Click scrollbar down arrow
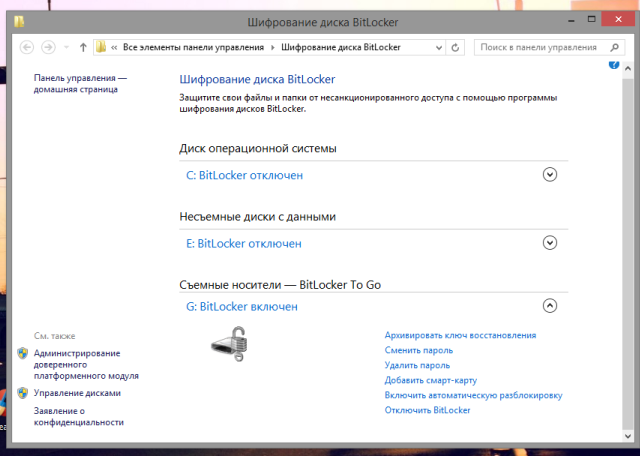The image size is (640, 456). tap(628, 436)
